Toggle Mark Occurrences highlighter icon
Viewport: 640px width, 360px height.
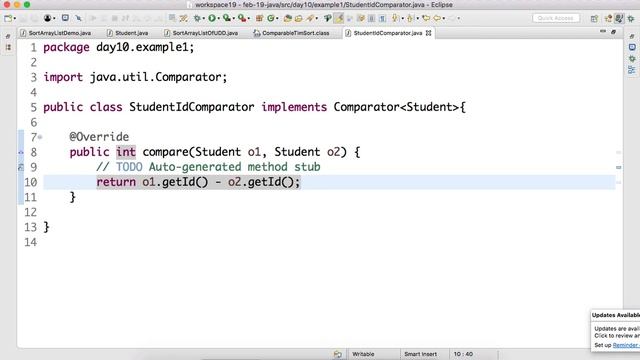(x=339, y=18)
